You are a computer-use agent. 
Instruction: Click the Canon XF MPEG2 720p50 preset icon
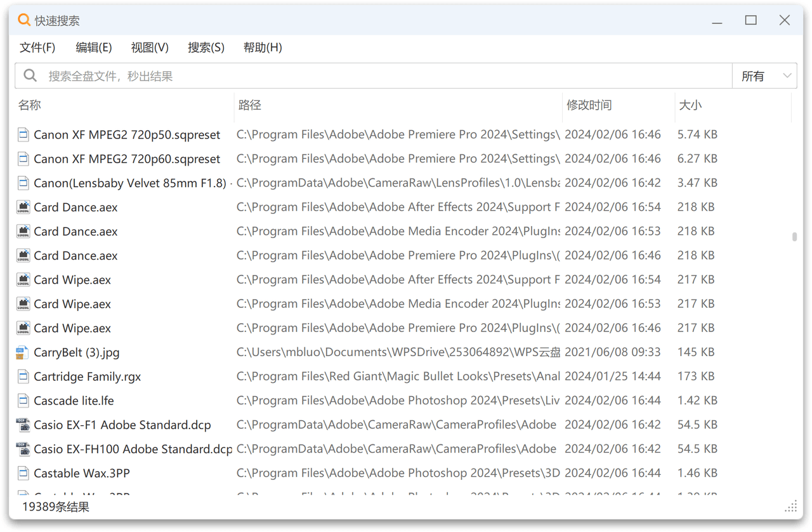(23, 135)
